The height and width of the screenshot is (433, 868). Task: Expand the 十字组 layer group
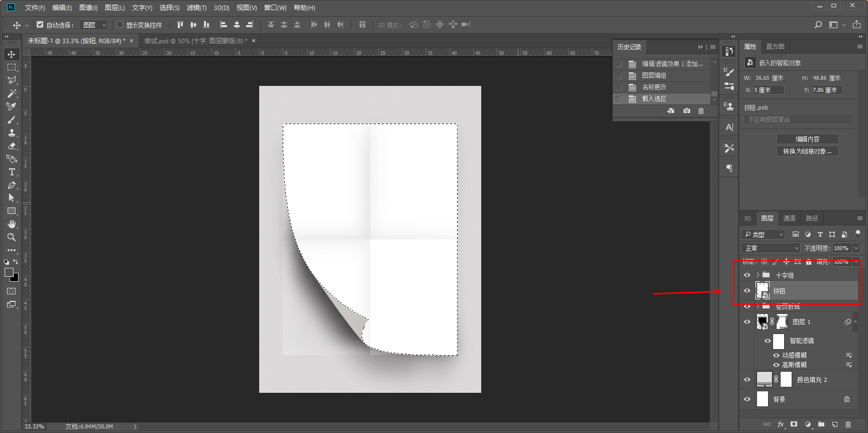click(x=757, y=275)
